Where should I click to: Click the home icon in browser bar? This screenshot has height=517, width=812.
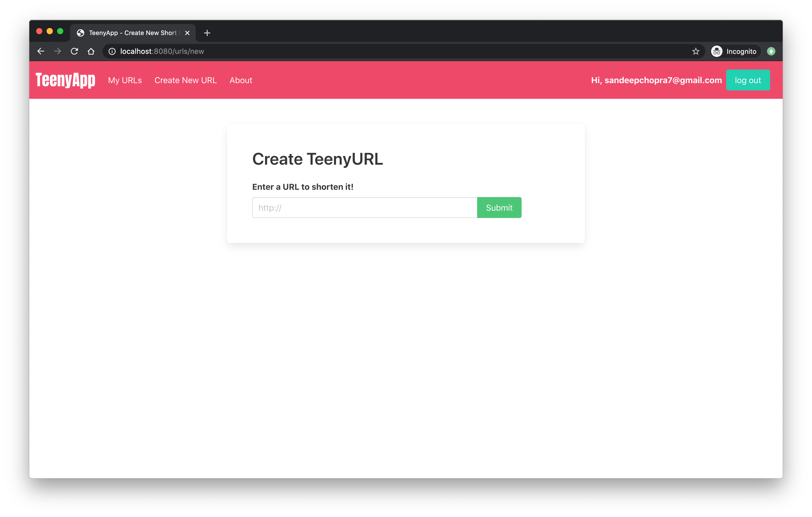(91, 51)
